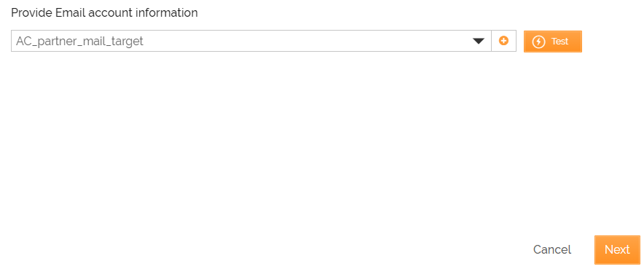Screen dimensions: 644x269
Task: Click the 'Provide Email account information' heading
Action: pyautogui.click(x=104, y=12)
